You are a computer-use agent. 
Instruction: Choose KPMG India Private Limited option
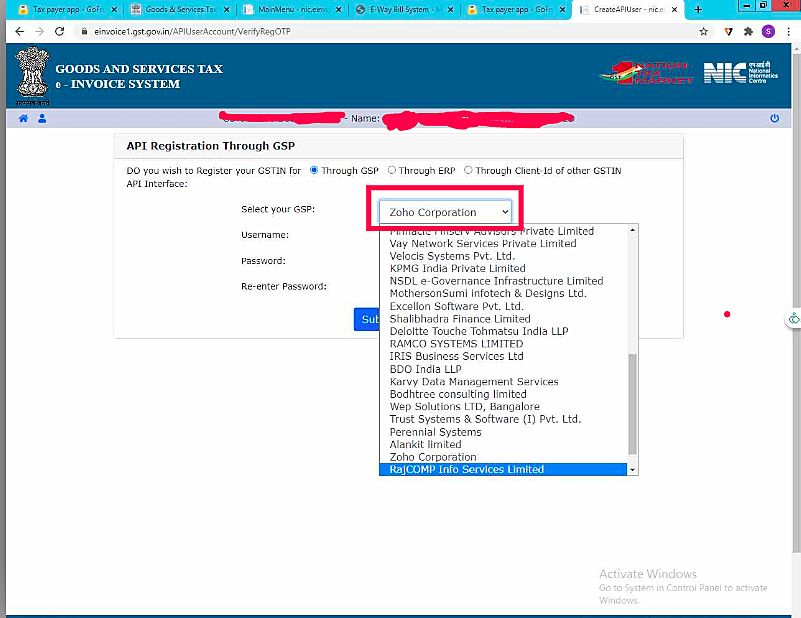pos(503,268)
